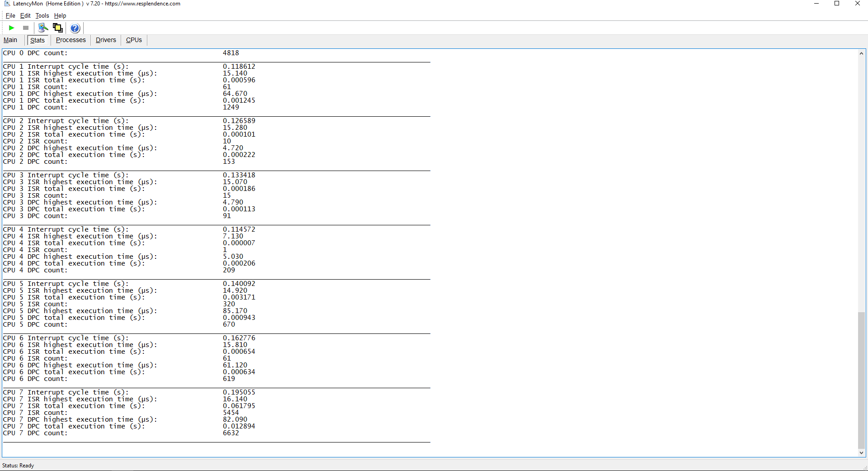The width and height of the screenshot is (868, 471).
Task: Show the Drivers tab
Action: point(106,40)
